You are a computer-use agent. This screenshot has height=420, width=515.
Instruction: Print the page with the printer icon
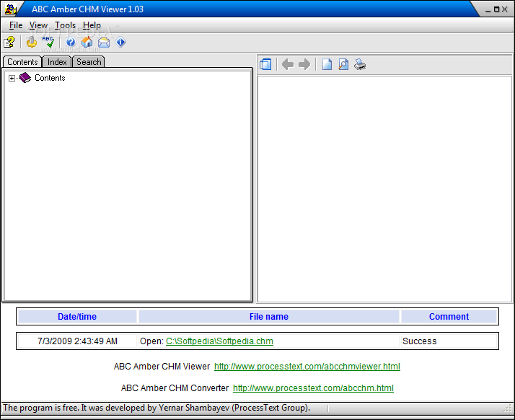360,64
